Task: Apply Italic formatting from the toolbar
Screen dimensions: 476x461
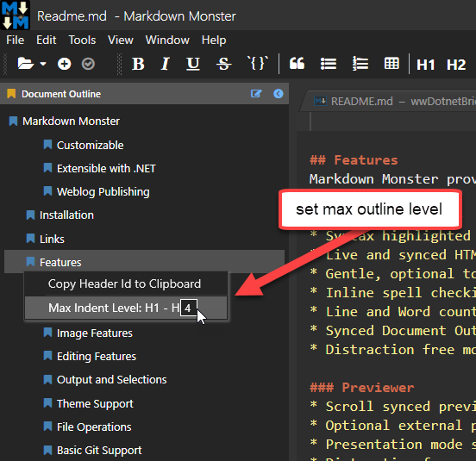Action: click(x=165, y=64)
